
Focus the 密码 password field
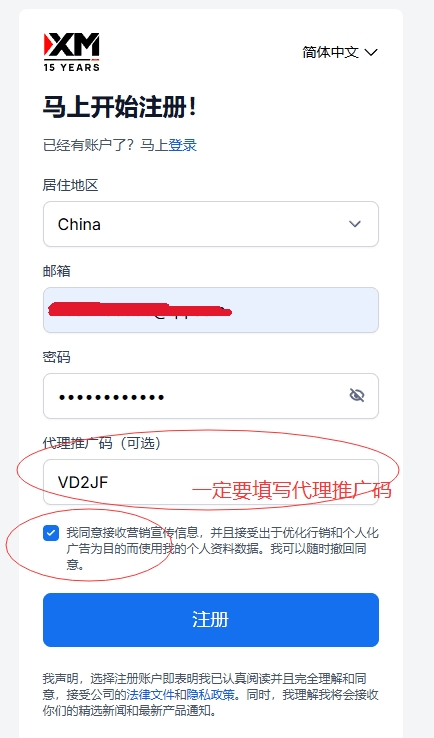(x=211, y=396)
